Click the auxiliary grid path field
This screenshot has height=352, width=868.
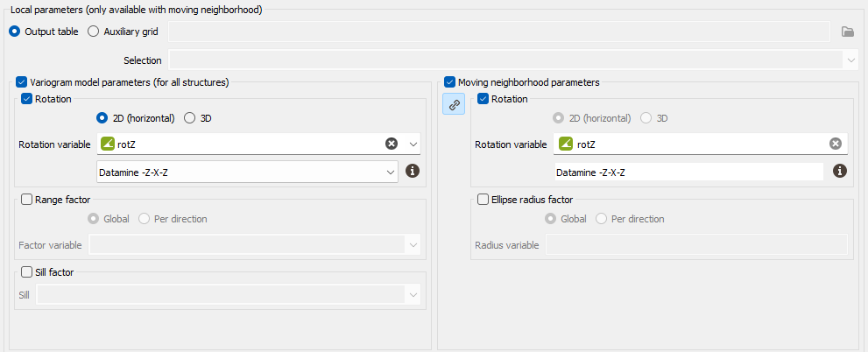499,32
